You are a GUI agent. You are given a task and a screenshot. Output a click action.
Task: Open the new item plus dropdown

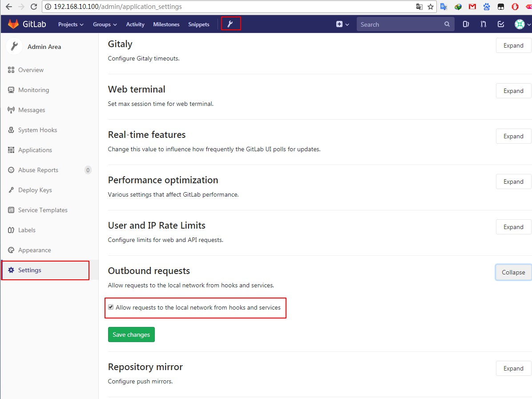(342, 24)
